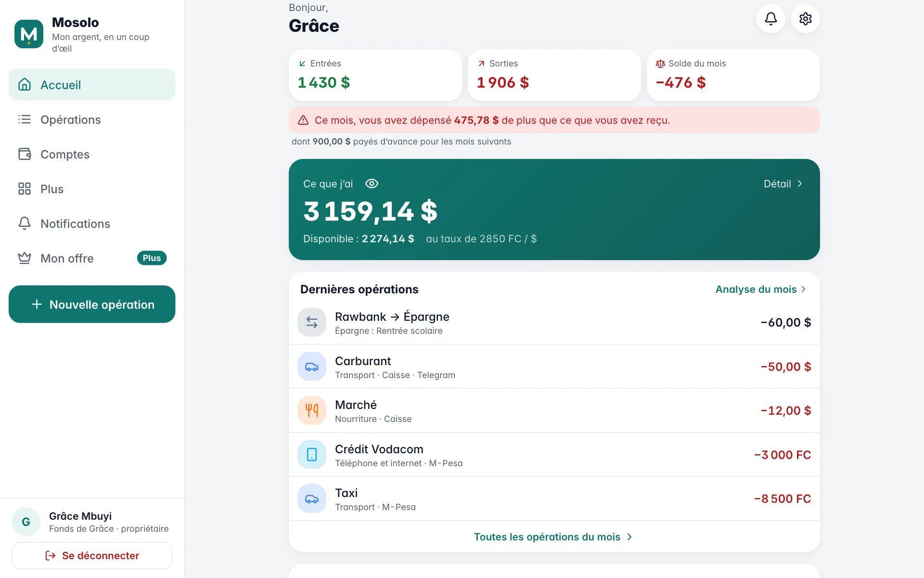Click the −8 500 FC amount
The height and width of the screenshot is (578, 924).
pyautogui.click(x=783, y=499)
